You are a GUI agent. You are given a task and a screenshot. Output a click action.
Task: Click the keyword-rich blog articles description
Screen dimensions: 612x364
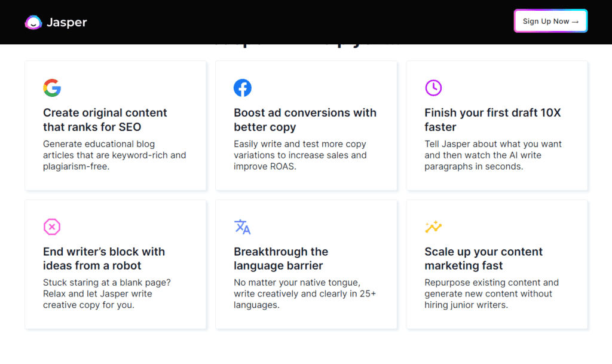tap(114, 155)
